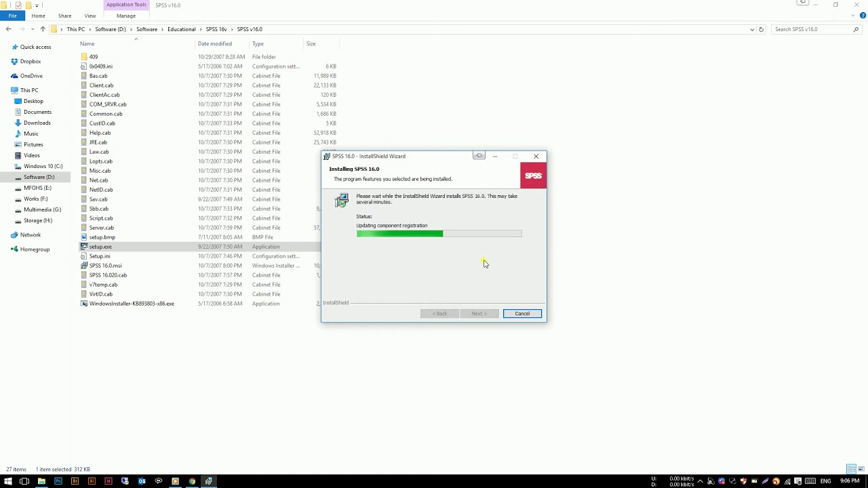Launch Illustrator from the taskbar
Viewport: 868px width, 488px height.
point(92,481)
